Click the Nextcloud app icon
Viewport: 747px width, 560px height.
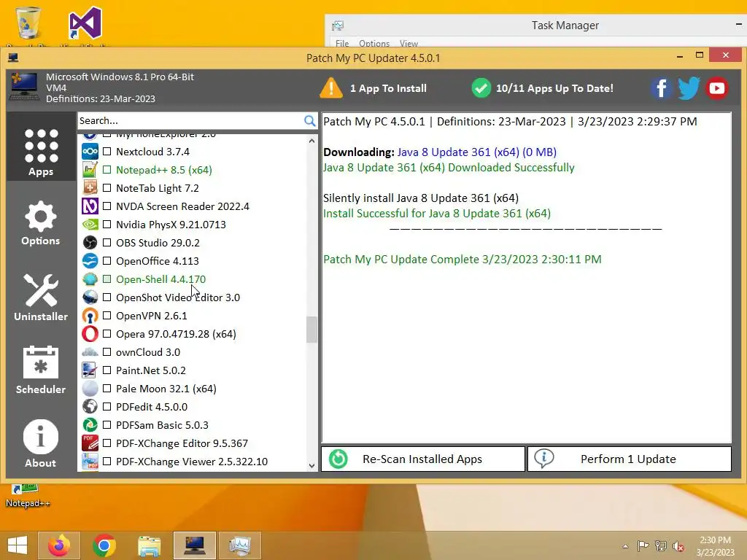[90, 152]
